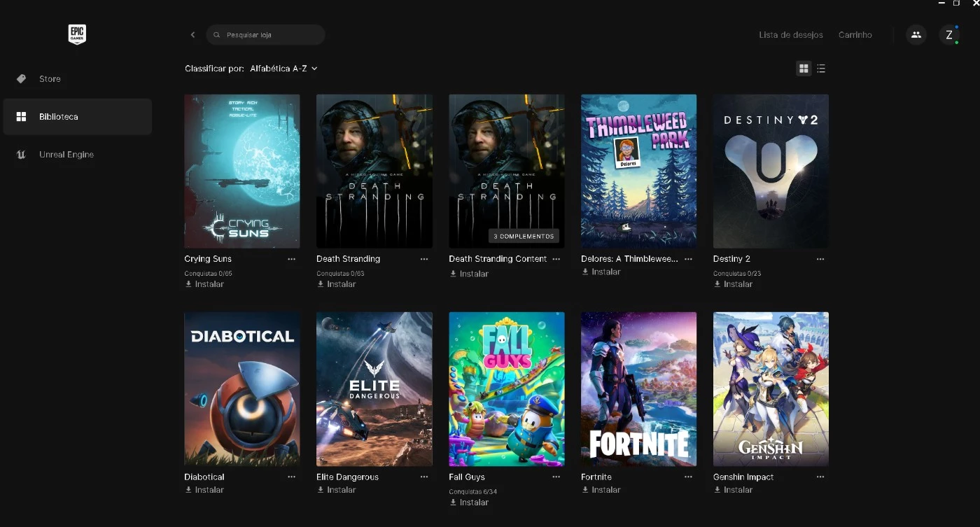Click Death Stranding Conquistas 0/63 text
980x527 pixels.
(x=340, y=273)
